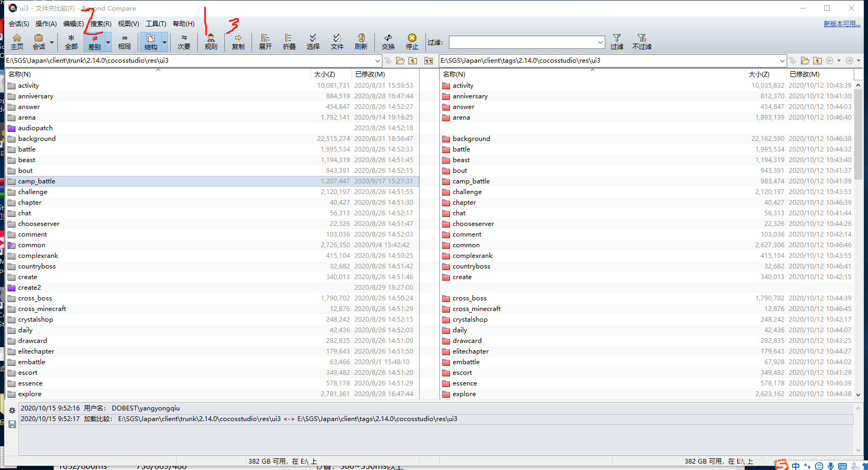Image resolution: width=868 pixels, height=470 pixels.
Task: Select the arena folder in right pane
Action: pos(461,117)
